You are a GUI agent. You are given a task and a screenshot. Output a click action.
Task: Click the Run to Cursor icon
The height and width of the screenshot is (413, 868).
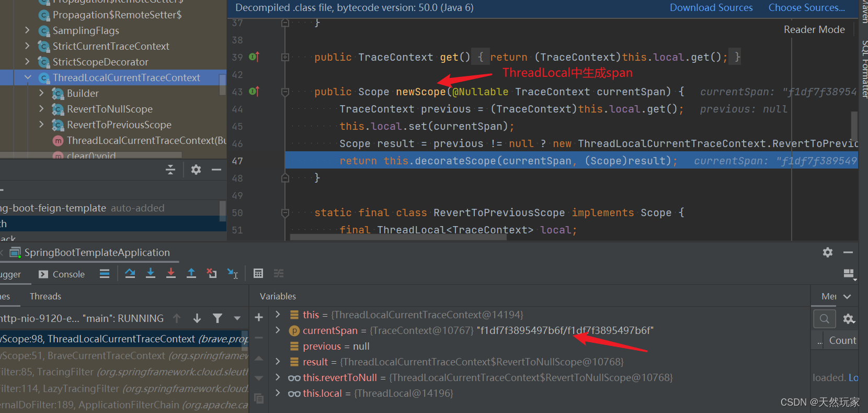233,273
